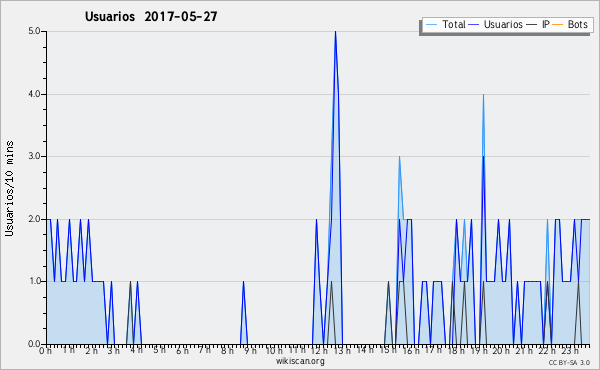The image size is (600, 370).
Task: Click the 4.0 Total peak near 19 h
Action: (483, 95)
